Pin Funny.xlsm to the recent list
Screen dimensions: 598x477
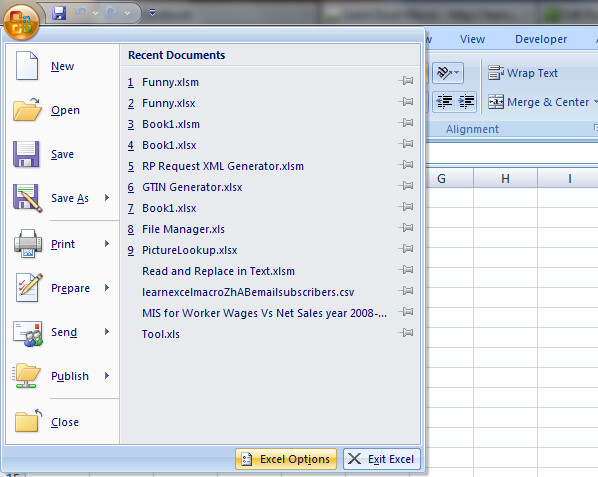click(x=406, y=81)
